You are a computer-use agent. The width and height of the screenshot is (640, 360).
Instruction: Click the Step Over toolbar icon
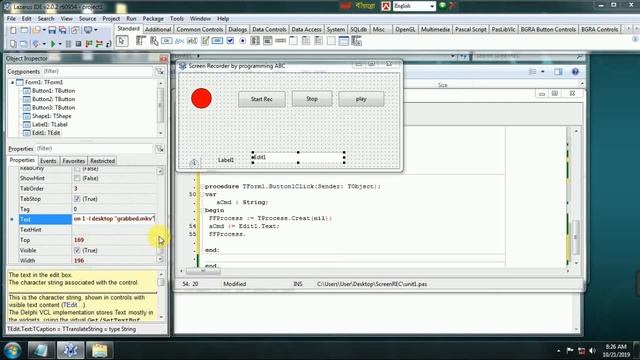tap(99, 44)
